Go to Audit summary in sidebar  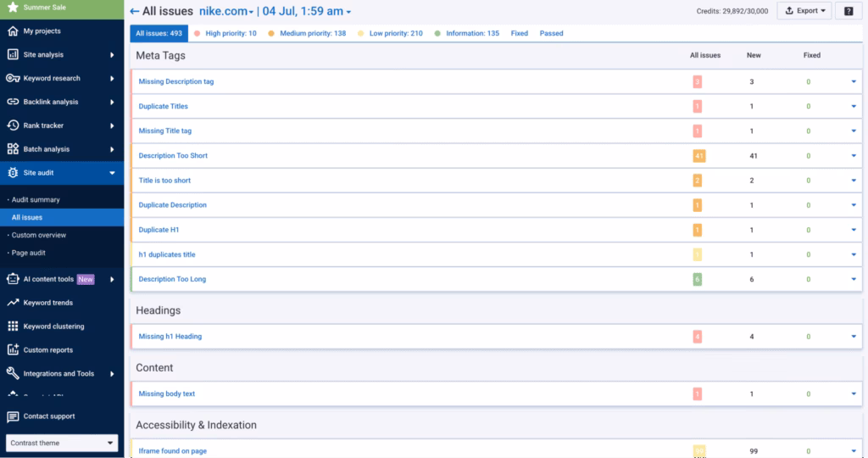point(36,199)
